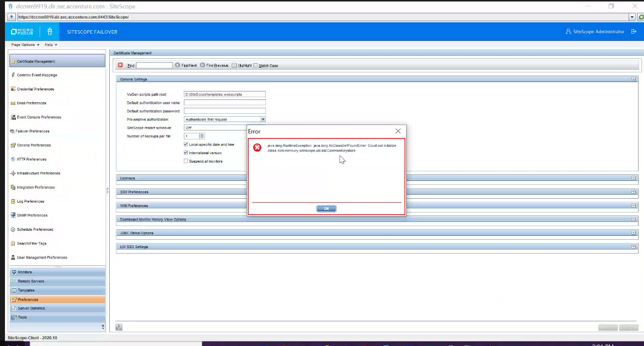Click the Find Next button
Viewport: 644px width, 346px height.
pos(186,65)
